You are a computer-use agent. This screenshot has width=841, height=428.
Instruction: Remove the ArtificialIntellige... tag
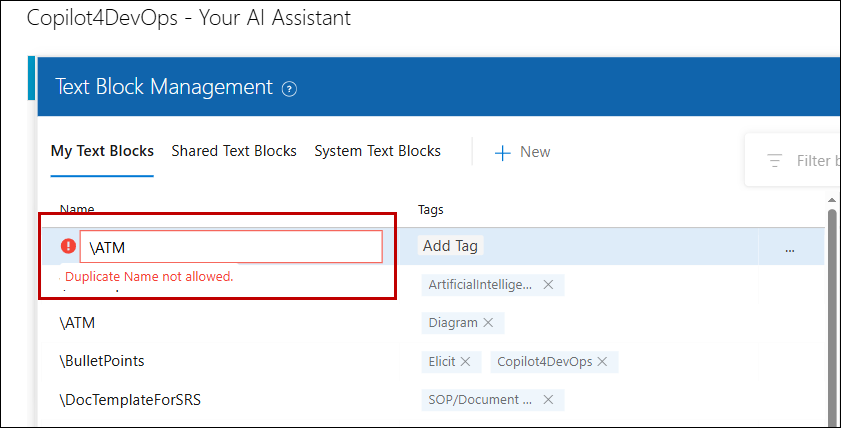(548, 285)
